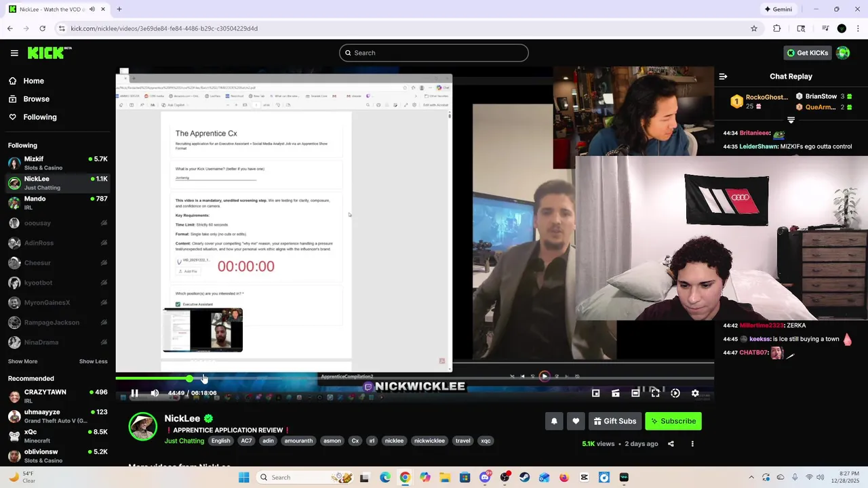Open Windows Start menu

click(244, 477)
